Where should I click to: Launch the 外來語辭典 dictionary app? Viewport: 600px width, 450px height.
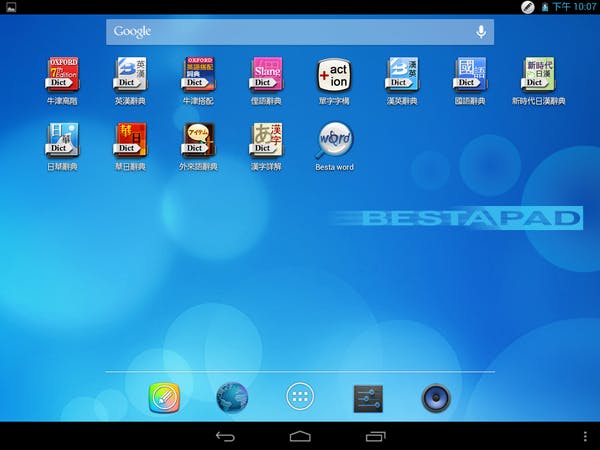[x=198, y=140]
